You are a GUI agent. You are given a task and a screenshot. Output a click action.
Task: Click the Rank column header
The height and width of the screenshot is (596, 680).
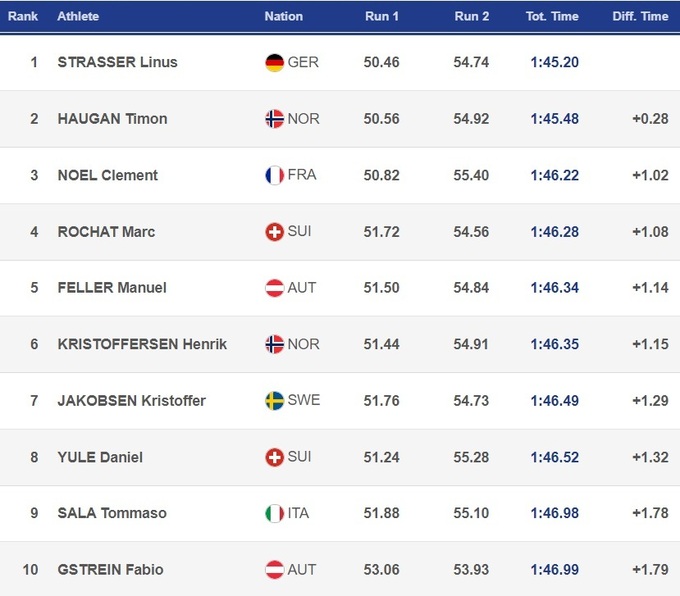[x=23, y=17]
